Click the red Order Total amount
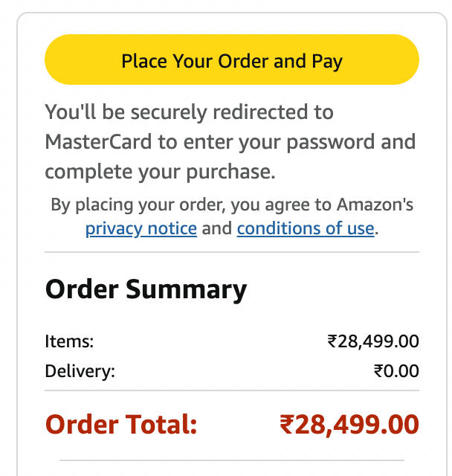 point(349,425)
